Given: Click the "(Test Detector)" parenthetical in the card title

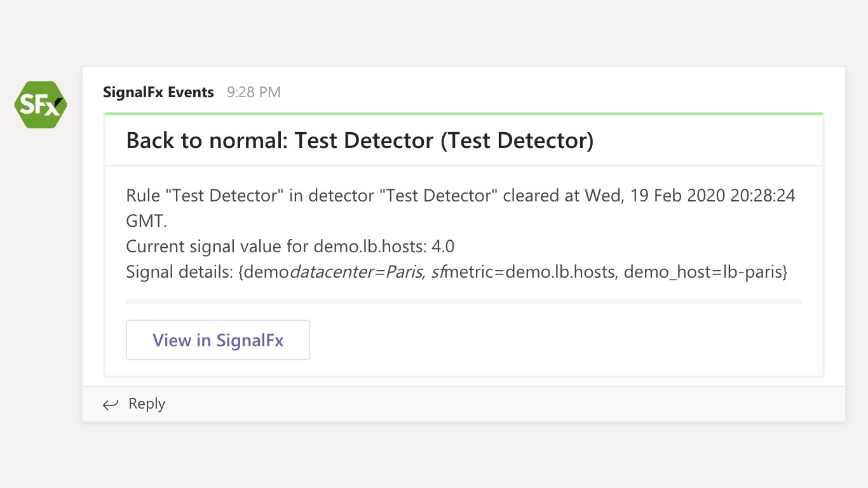Looking at the screenshot, I should 517,140.
